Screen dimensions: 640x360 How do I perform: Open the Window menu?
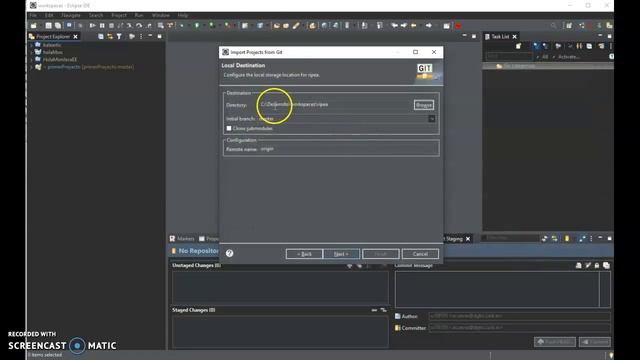[160, 15]
